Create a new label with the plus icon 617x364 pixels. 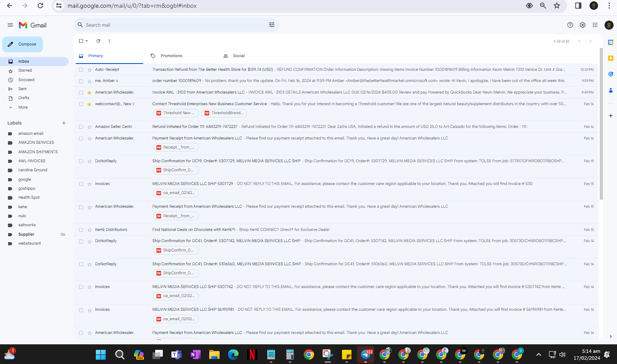64,123
